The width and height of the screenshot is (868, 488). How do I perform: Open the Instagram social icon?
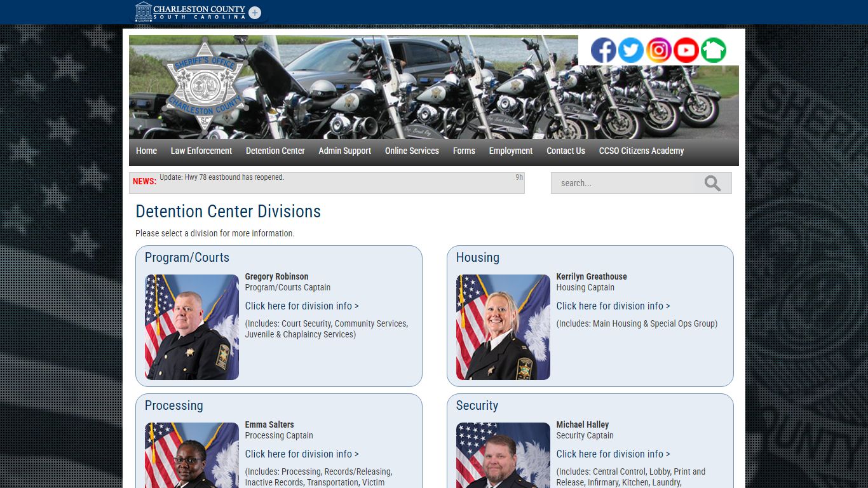(659, 50)
